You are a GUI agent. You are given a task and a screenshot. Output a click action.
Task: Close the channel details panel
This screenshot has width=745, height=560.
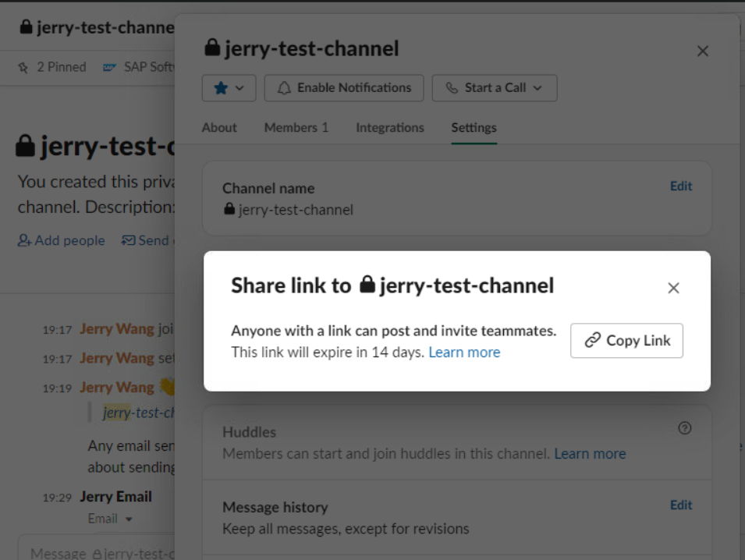(x=703, y=51)
